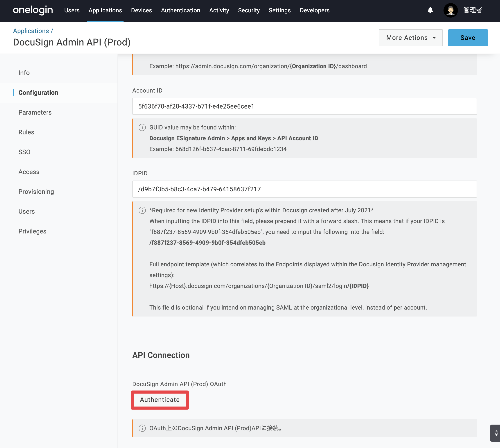Click the Save button
Viewport: 500px width, 448px height.
tap(468, 38)
